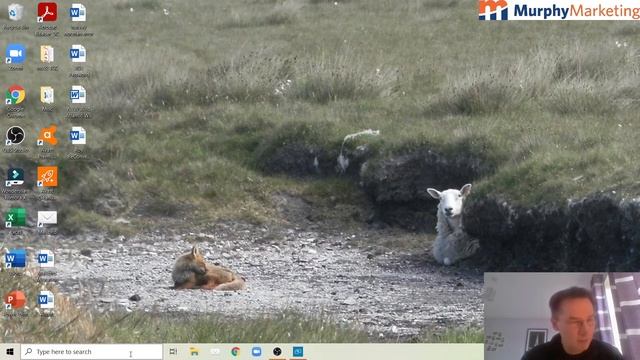Launch the orange rocket Avast Cleanup shortcut
Screen dimensions: 640x360
coord(47,177)
